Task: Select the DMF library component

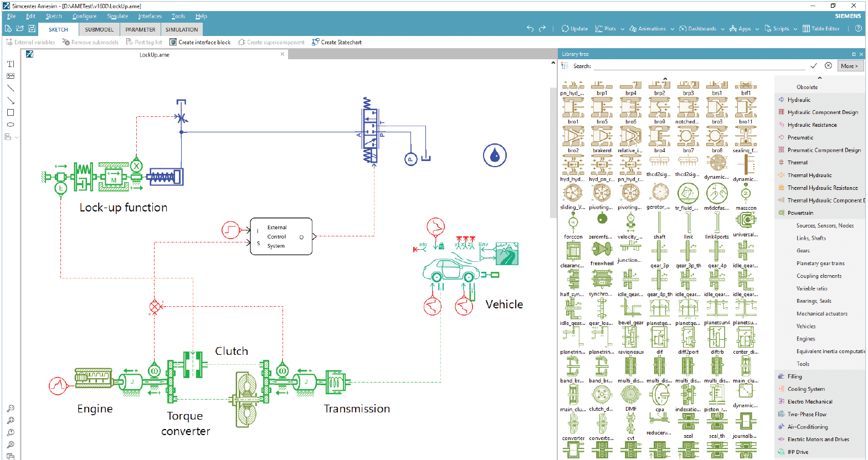Action: (630, 398)
